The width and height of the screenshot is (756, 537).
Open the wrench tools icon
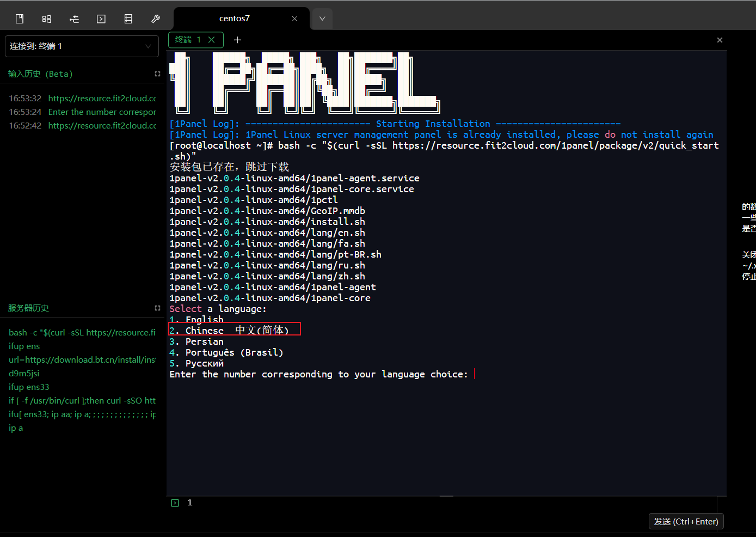156,19
